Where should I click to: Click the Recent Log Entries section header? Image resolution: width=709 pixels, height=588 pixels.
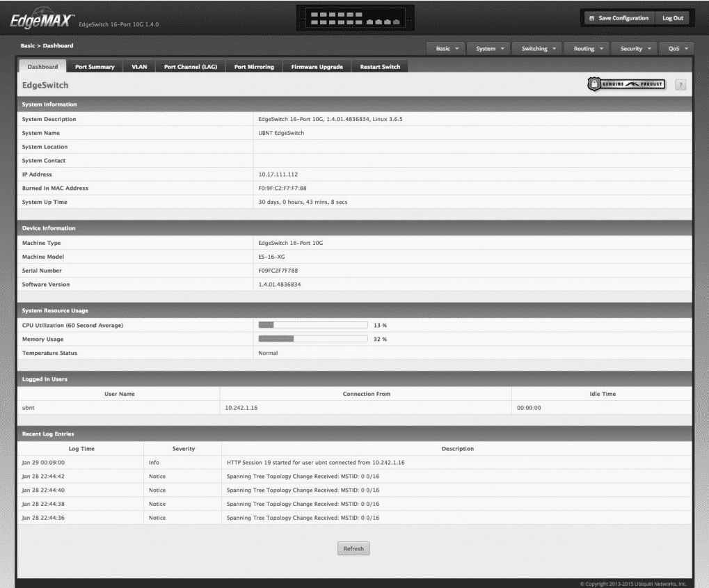(x=355, y=434)
